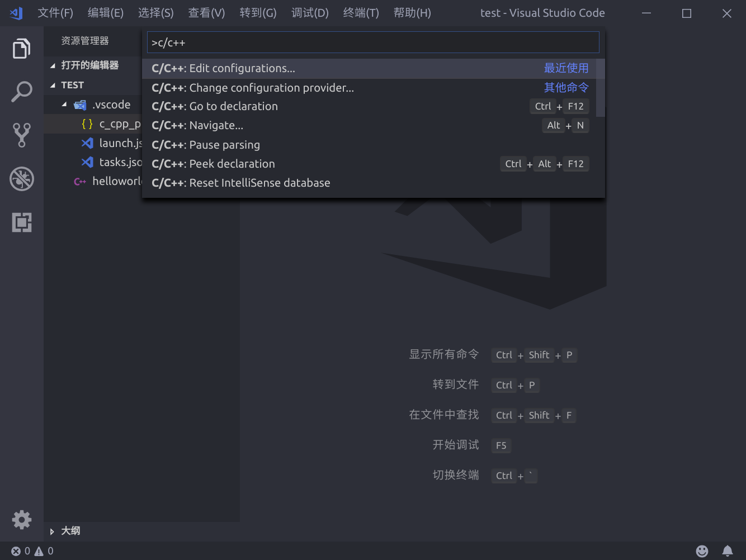The width and height of the screenshot is (746, 560).
Task: Open the 文件(F) menu
Action: pyautogui.click(x=55, y=13)
